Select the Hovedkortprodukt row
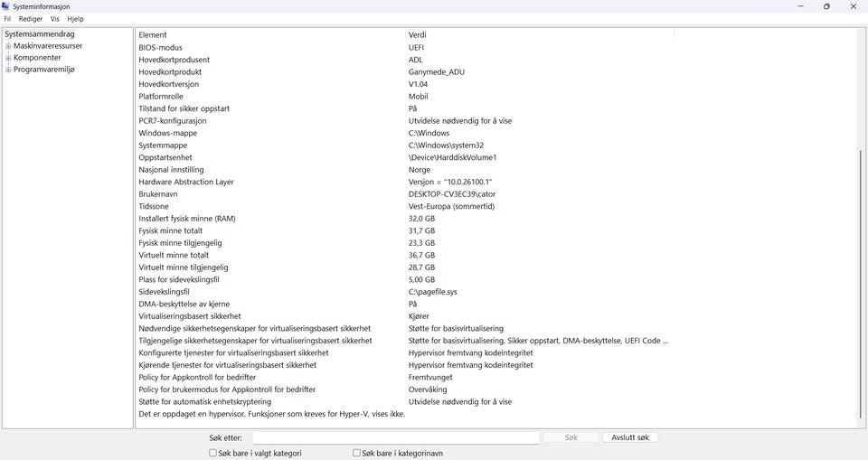Viewport: 868px width, 460px height. click(x=403, y=72)
